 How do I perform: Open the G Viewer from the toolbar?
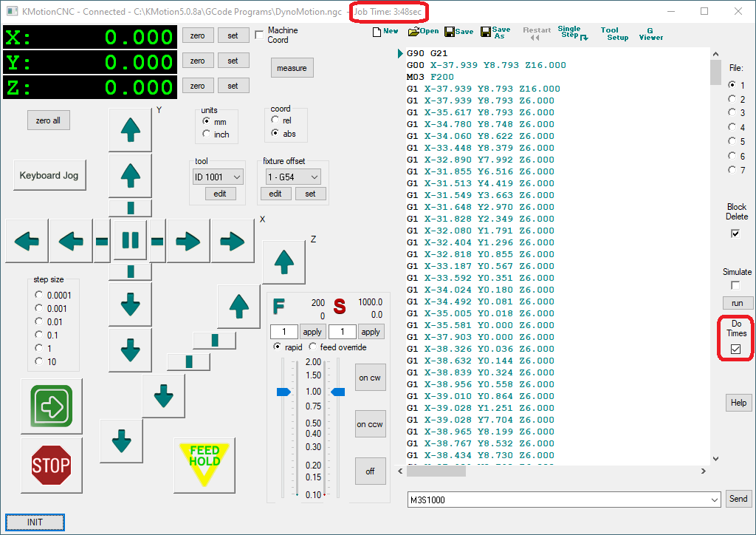click(650, 34)
